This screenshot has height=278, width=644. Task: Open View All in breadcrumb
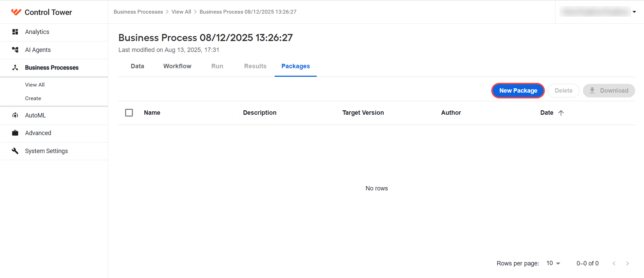[181, 12]
